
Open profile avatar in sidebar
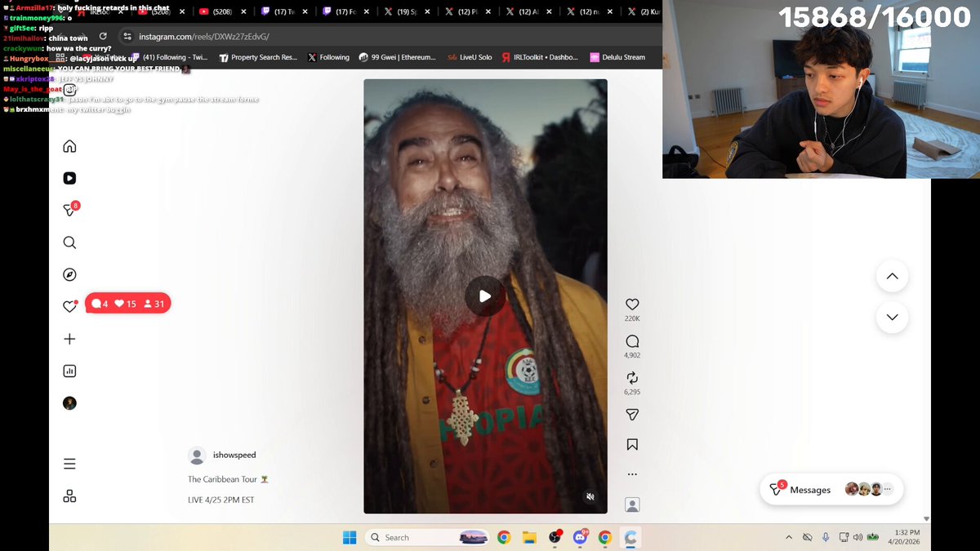click(69, 403)
